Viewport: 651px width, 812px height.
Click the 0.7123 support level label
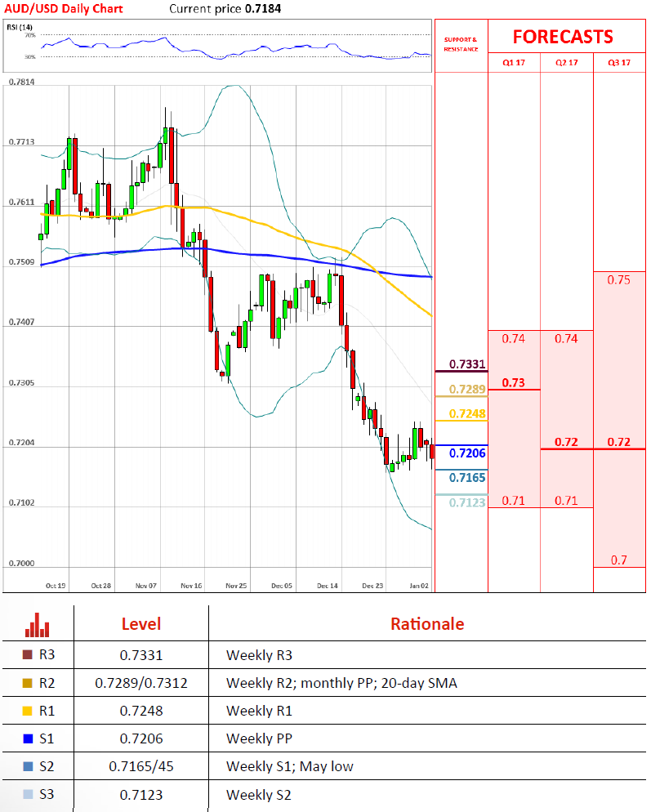coord(467,502)
